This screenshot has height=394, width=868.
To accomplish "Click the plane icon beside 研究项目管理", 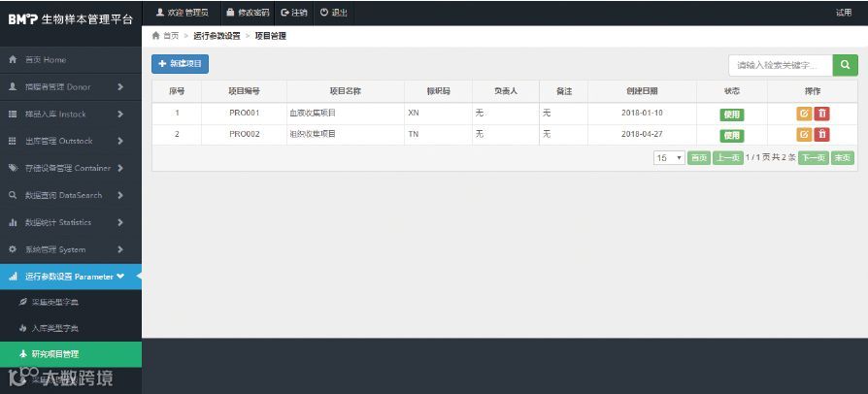I will pos(22,354).
